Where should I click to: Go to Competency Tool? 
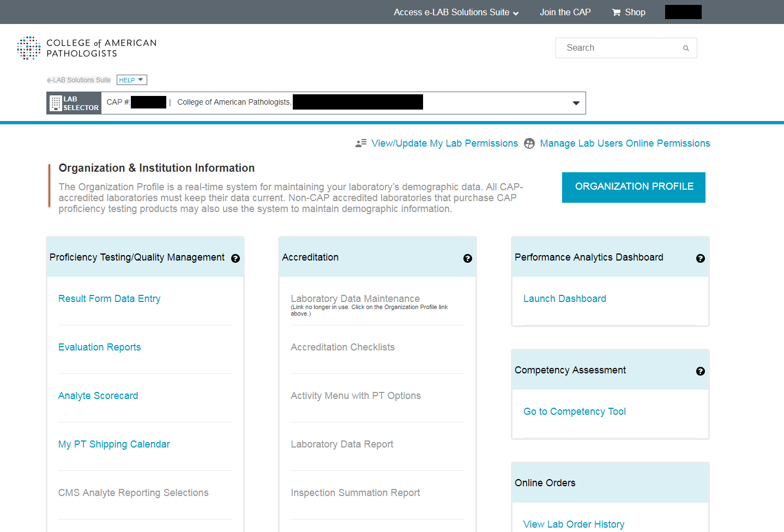coord(575,412)
